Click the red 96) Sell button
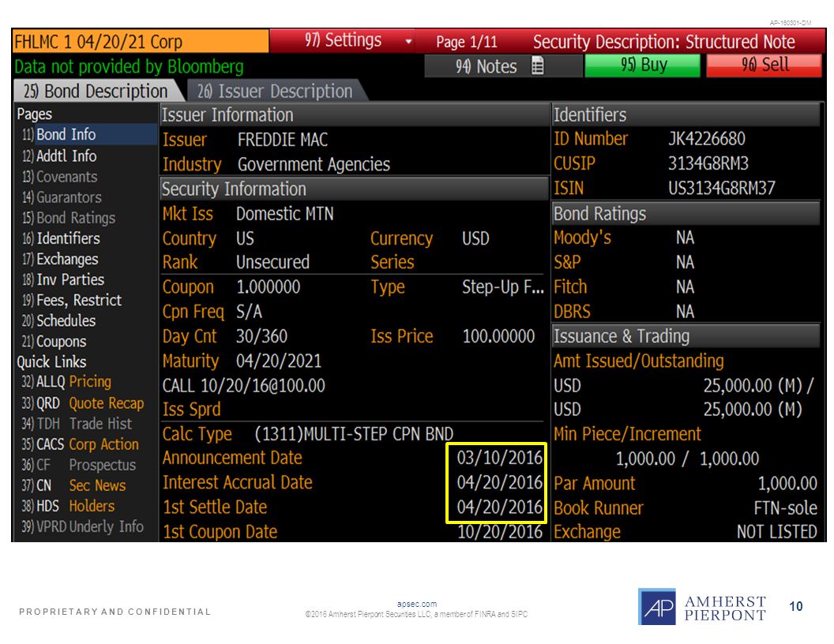The height and width of the screenshot is (644, 834). click(764, 66)
